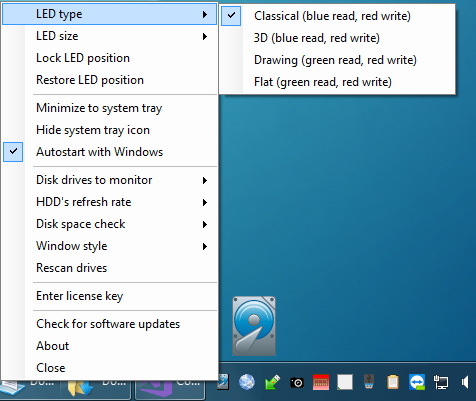Choose Flat (green read, red write) LED
476x401 pixels.
[337, 82]
